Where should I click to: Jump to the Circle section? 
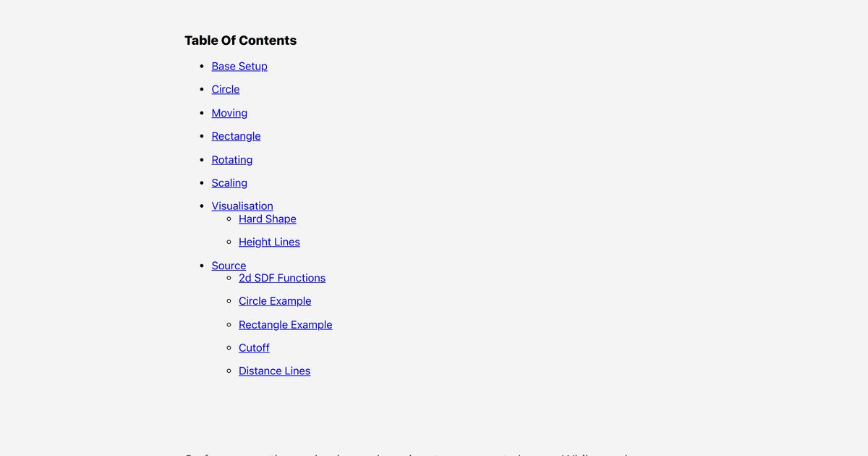coord(226,90)
